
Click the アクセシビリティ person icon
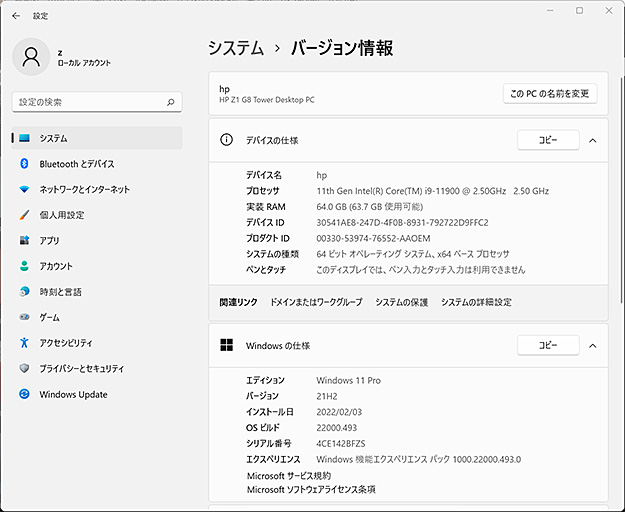pos(25,343)
